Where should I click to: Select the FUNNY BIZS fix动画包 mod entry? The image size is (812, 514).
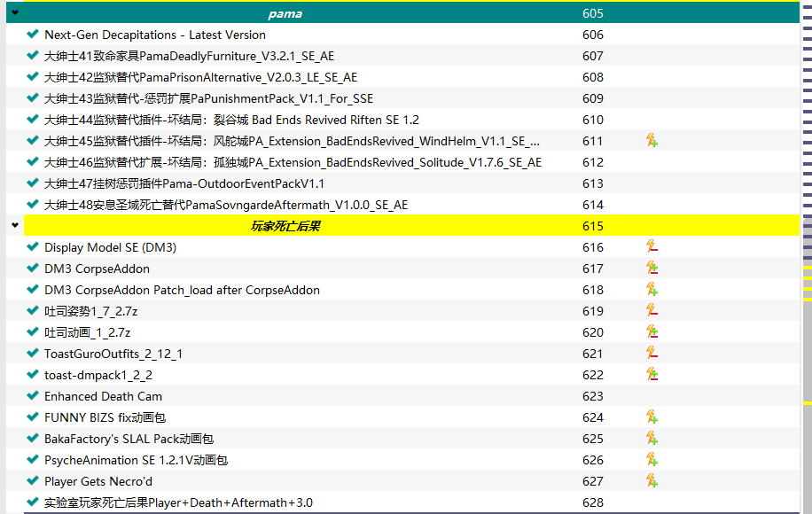click(x=105, y=417)
